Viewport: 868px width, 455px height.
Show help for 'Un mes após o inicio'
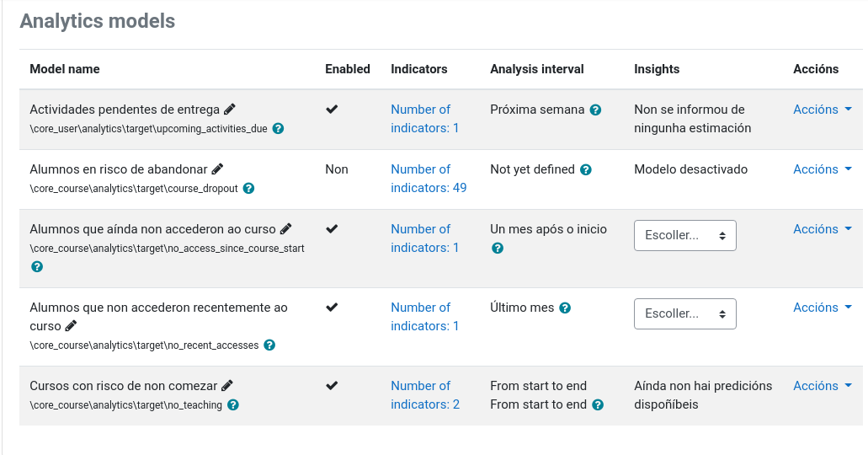(x=498, y=249)
